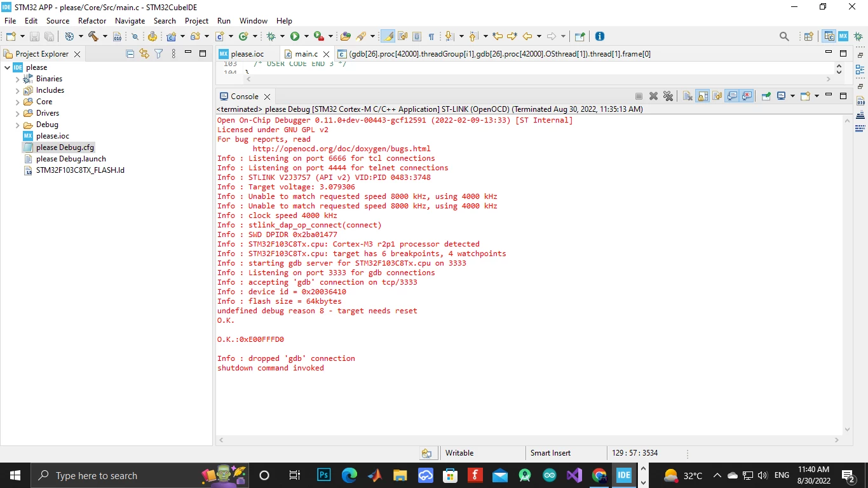This screenshot has height=488, width=868.
Task: Click the binary 010 toolbar icon
Action: pyautogui.click(x=117, y=37)
